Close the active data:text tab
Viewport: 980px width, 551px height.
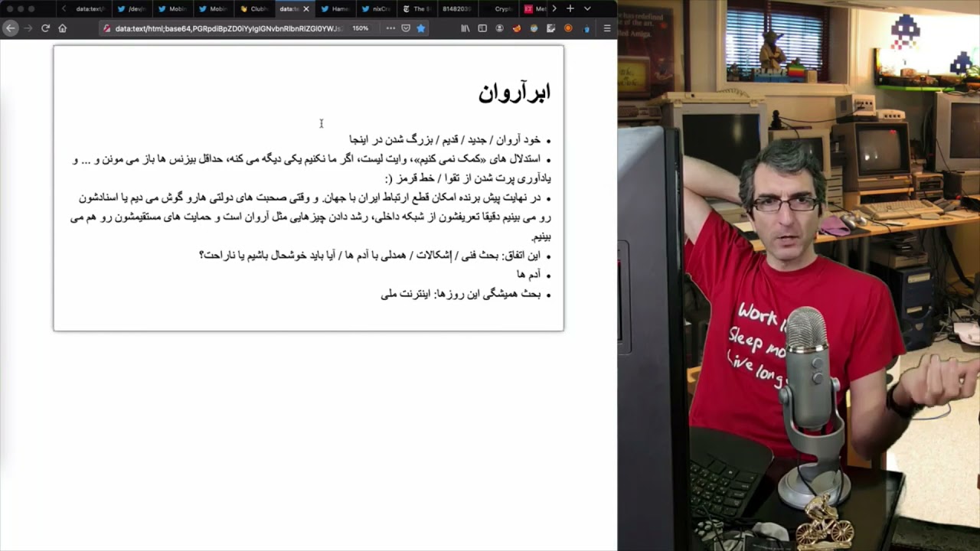[305, 8]
